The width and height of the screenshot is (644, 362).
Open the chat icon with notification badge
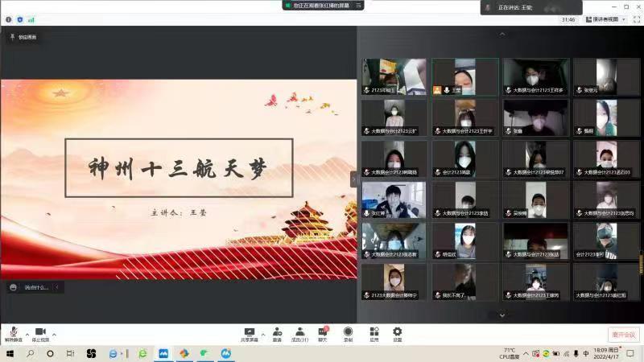pyautogui.click(x=323, y=332)
